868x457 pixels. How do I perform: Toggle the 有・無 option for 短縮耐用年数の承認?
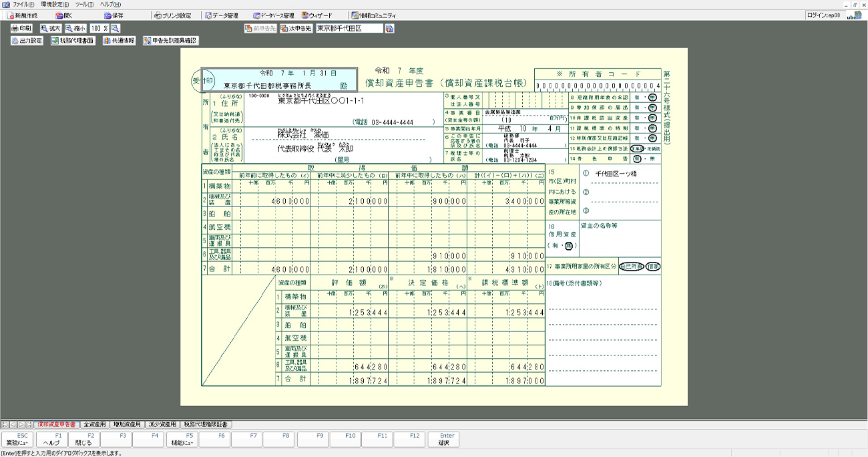647,98
